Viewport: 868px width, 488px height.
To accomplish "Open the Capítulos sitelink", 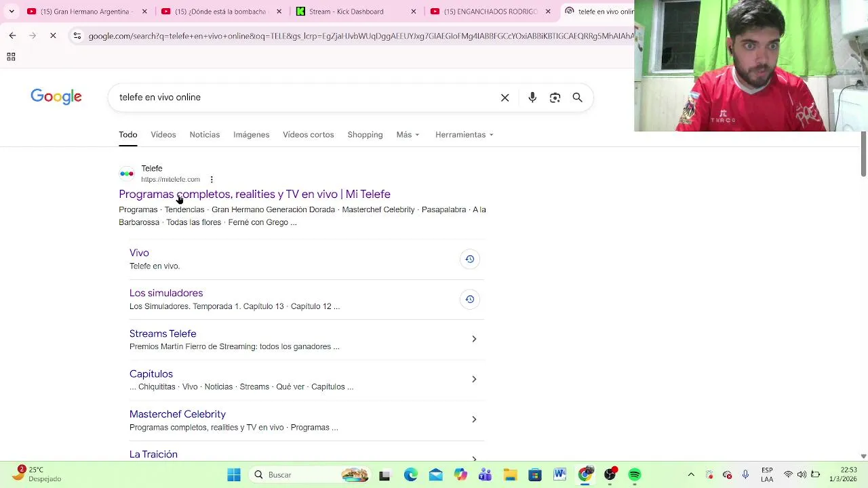I will pos(151,374).
